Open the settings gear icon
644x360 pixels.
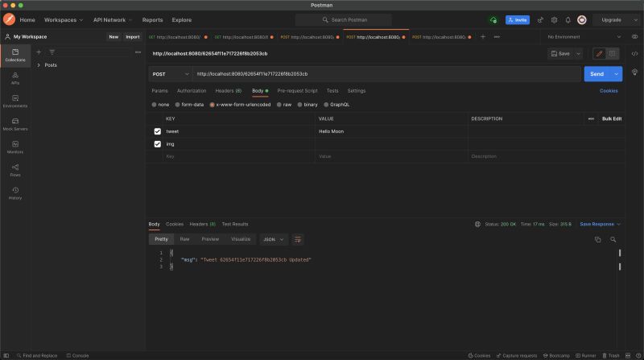coord(554,19)
